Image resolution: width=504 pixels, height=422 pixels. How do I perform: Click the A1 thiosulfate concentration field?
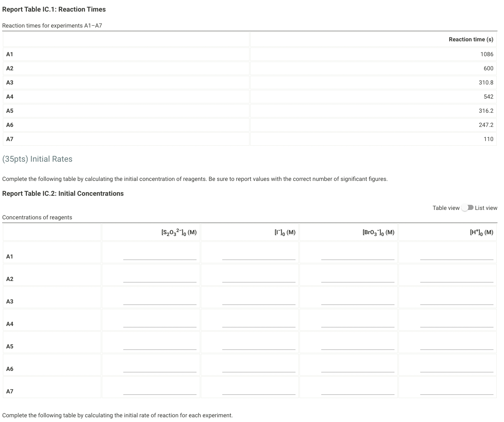coord(160,255)
